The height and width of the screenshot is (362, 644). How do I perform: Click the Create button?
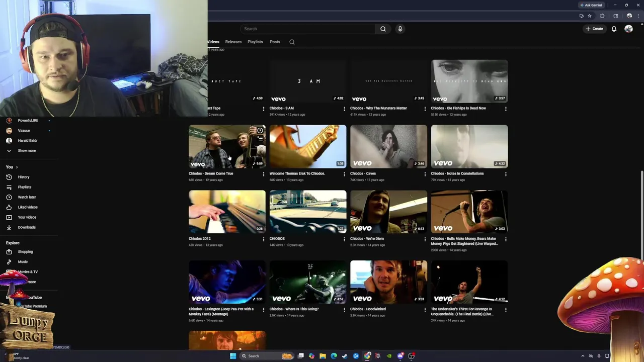pos(594,29)
